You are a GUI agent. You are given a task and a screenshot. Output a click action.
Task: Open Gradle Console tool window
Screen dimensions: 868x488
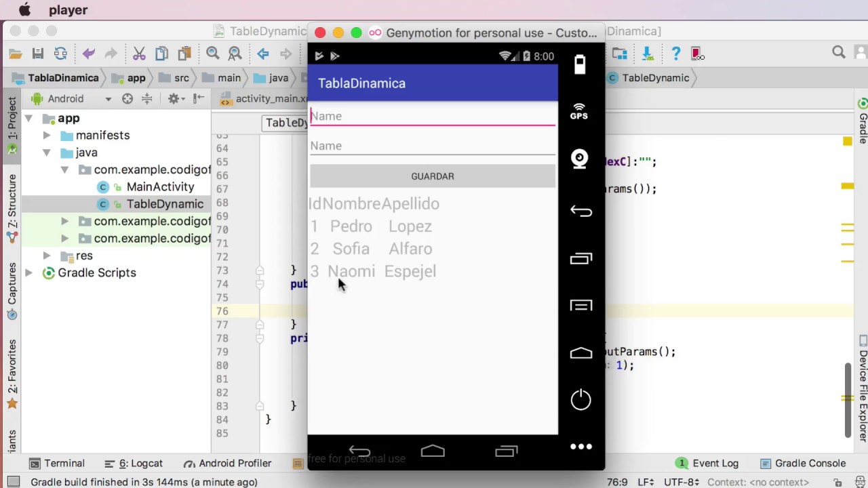pos(803,464)
